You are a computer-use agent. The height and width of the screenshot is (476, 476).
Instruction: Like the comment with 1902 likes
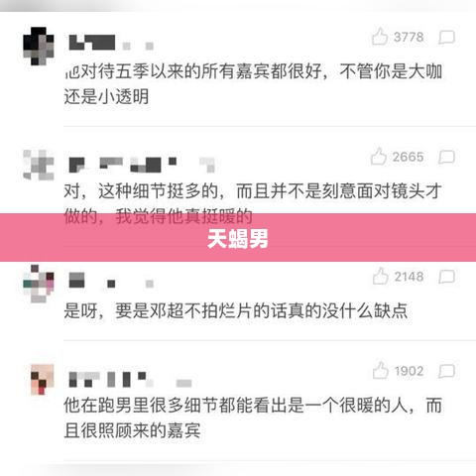pos(380,370)
